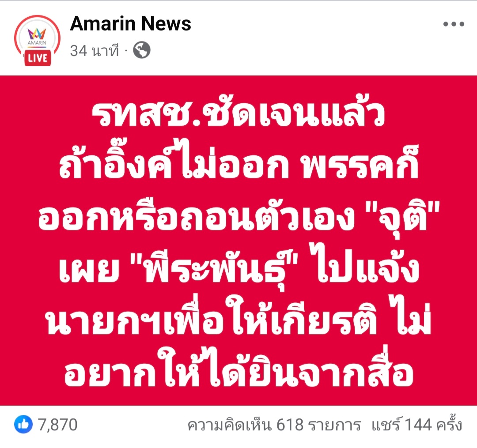Open the three-dot post options menu
The width and height of the screenshot is (477, 448).
click(454, 24)
